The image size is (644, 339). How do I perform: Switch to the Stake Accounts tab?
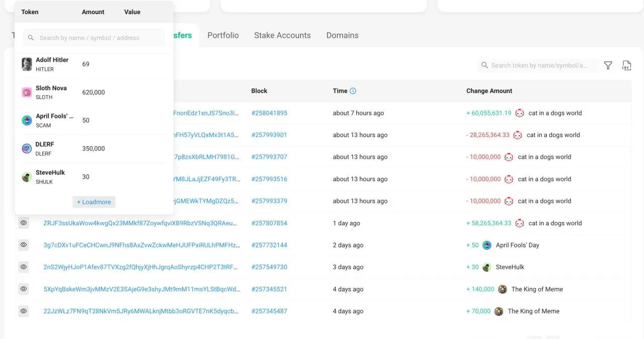[282, 35]
